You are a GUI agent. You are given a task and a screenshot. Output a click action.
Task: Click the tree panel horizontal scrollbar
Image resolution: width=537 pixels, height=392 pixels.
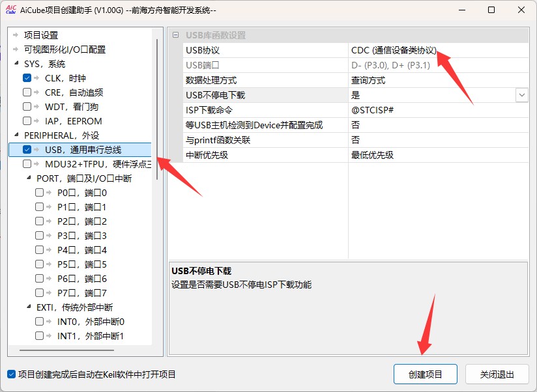tap(66, 350)
